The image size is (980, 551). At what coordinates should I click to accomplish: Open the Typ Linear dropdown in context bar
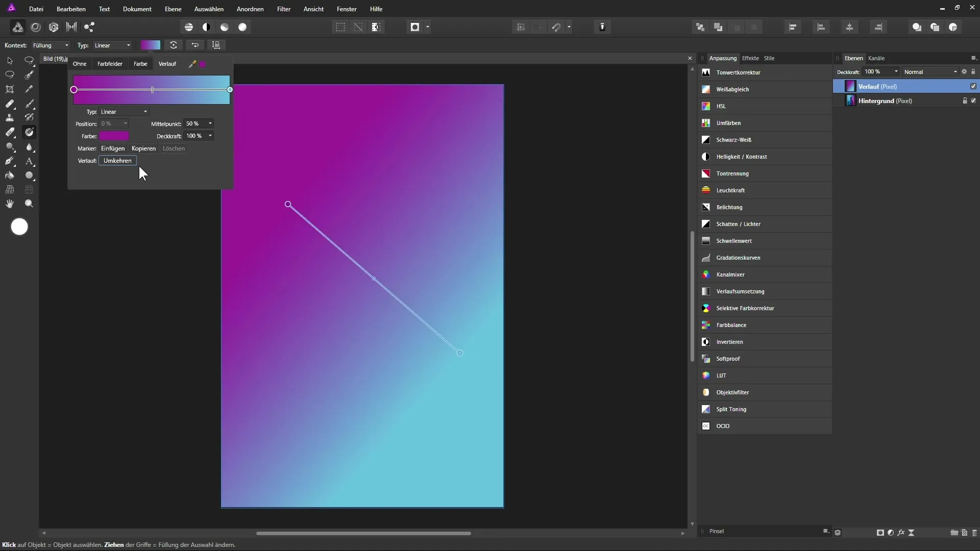click(112, 45)
